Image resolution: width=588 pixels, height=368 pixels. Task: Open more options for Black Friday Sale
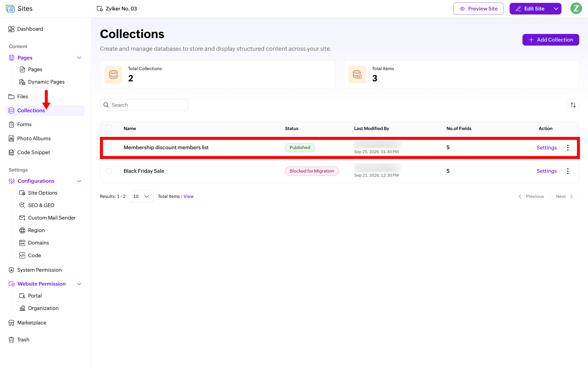(568, 171)
